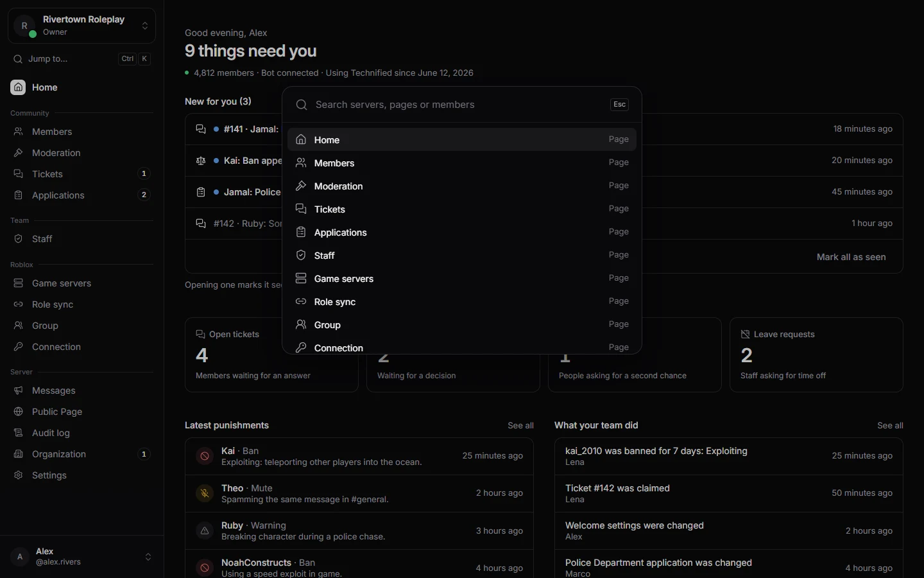The height and width of the screenshot is (578, 924).
Task: Click the Game servers icon in the palette
Action: coord(301,278)
